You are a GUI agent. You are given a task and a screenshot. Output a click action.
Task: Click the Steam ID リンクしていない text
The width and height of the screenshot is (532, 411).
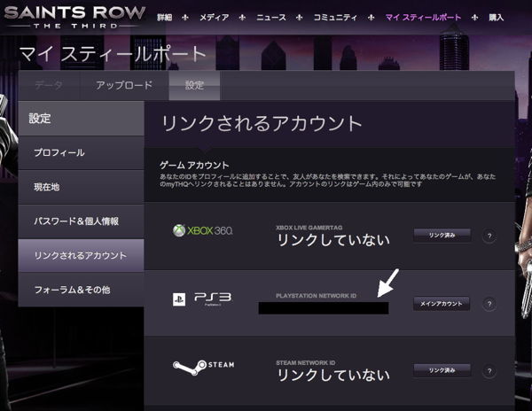[x=333, y=375]
